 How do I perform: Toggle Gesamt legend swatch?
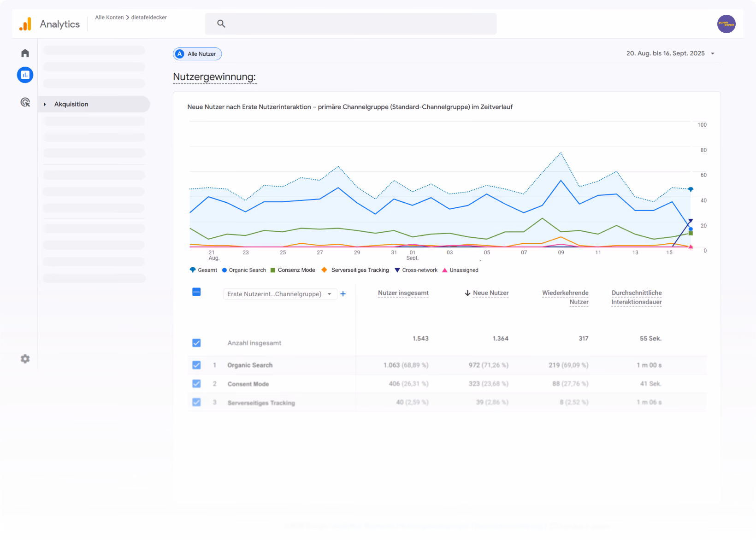tap(193, 270)
